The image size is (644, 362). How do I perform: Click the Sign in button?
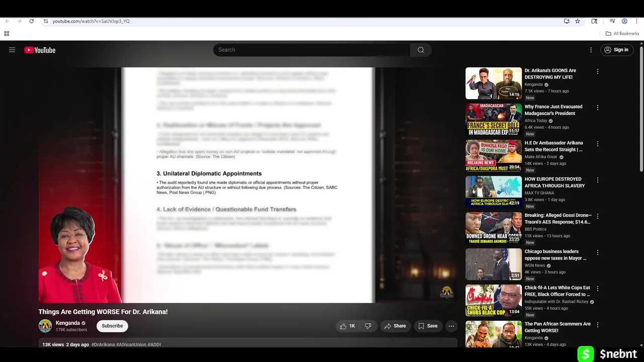[x=616, y=50]
